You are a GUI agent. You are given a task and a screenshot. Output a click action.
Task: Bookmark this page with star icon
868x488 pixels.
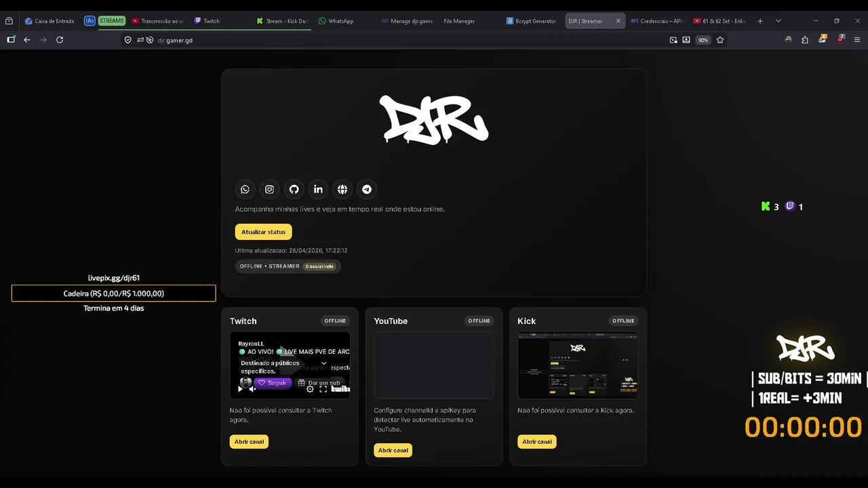(x=720, y=40)
